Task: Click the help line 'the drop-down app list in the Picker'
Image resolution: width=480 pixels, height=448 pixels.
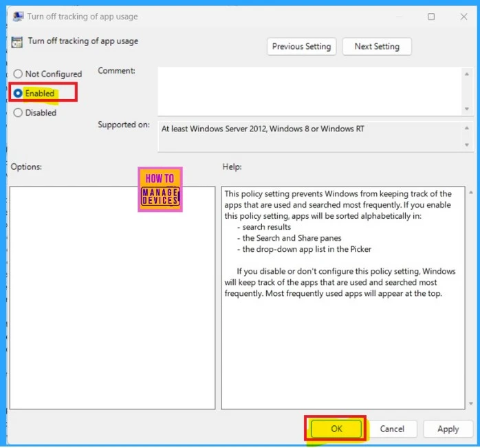Action: pyautogui.click(x=307, y=249)
